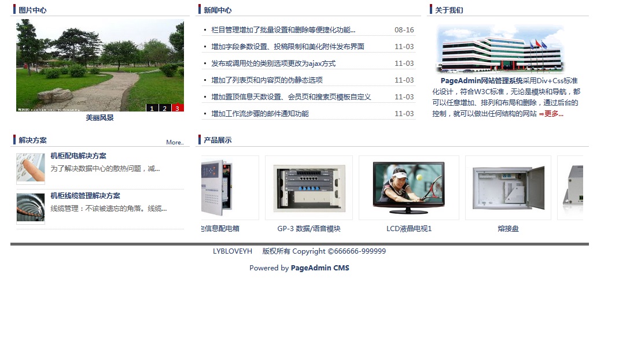Viewport: 630px width, 364px height.
Task: Click the 美丽风景 caption link
Action: [x=100, y=118]
